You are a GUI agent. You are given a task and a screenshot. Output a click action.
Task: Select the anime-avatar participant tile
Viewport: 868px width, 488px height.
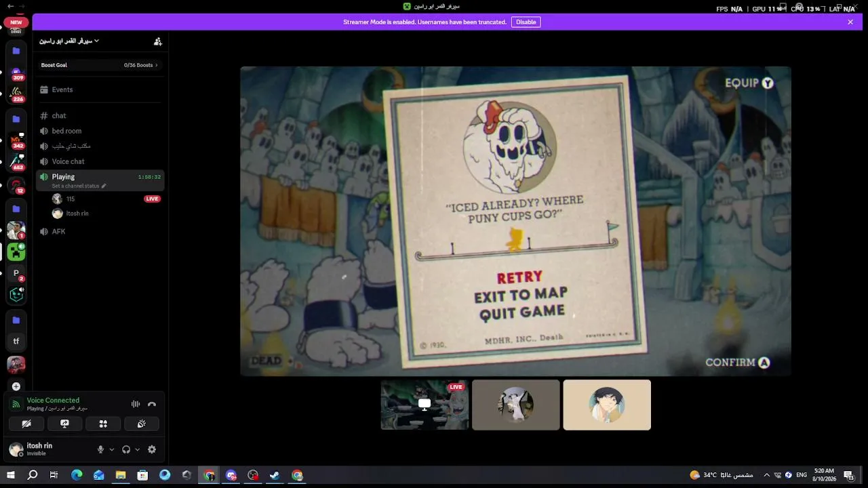(x=607, y=405)
